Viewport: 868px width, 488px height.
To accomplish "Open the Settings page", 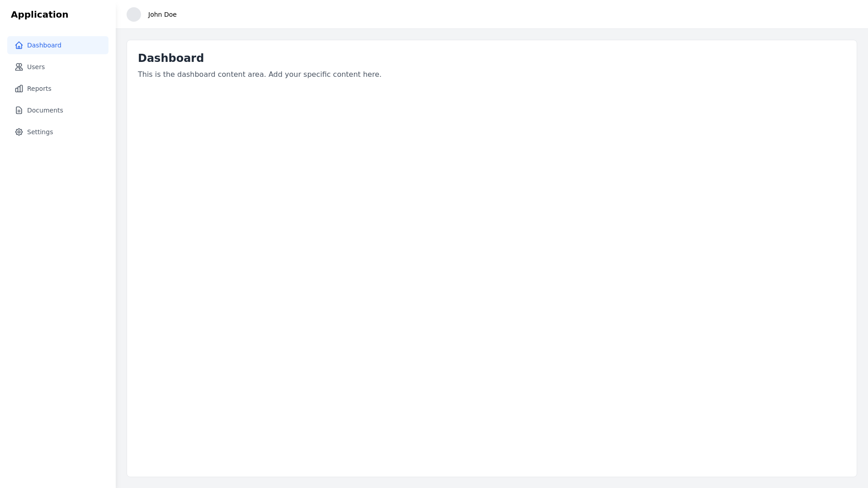I will coord(40,132).
